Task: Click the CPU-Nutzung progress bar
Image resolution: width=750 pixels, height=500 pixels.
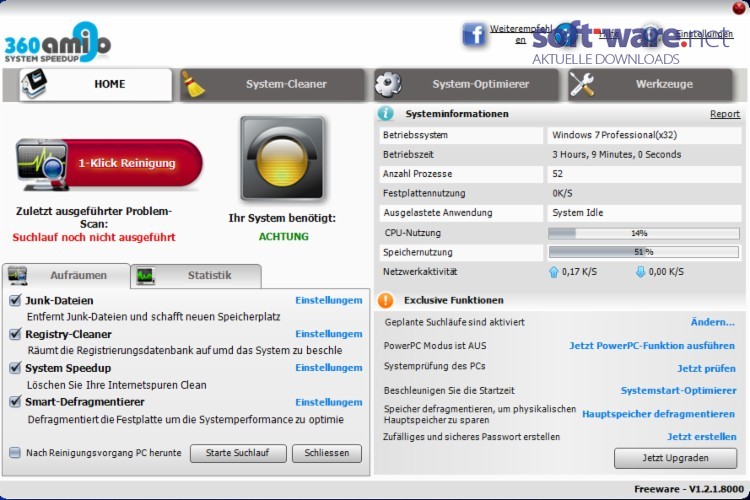Action: [644, 233]
